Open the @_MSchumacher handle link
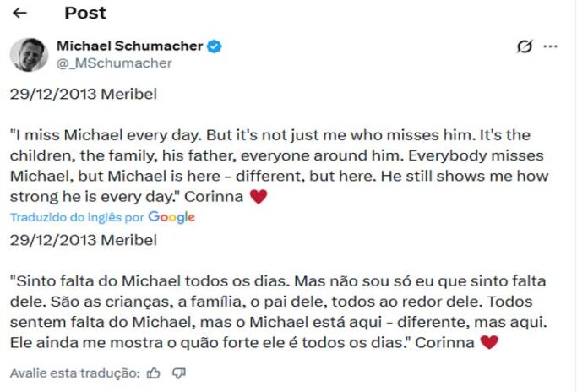This screenshot has height=392, width=588. (x=113, y=63)
